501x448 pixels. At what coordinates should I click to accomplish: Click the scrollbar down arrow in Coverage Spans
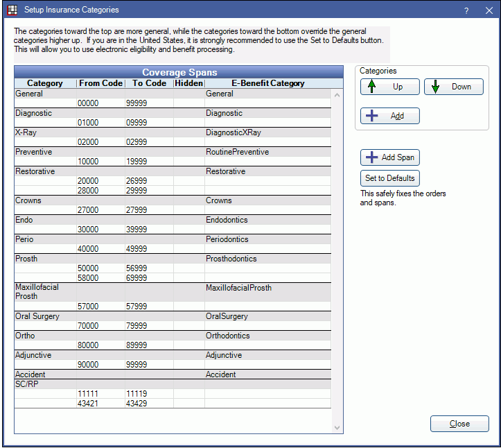pos(337,427)
